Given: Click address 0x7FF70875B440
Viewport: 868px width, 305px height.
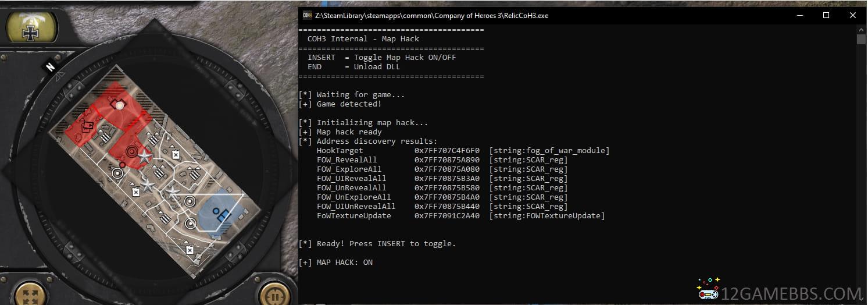Looking at the screenshot, I should 447,207.
